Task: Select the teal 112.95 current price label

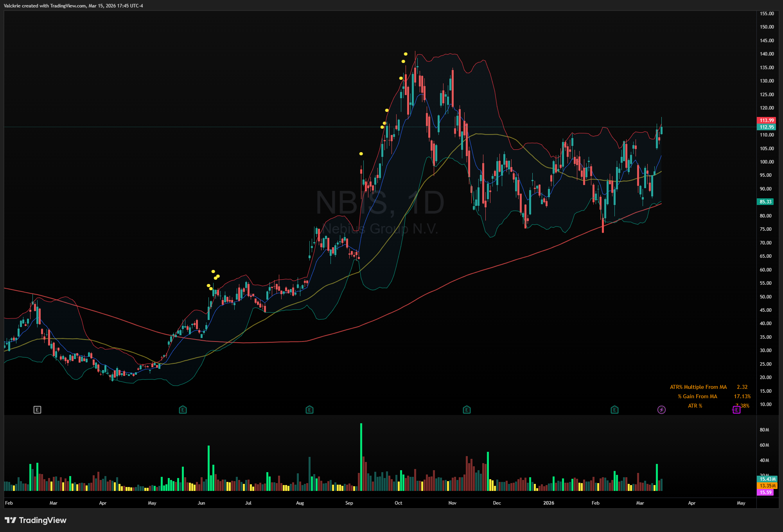Action: pos(767,127)
